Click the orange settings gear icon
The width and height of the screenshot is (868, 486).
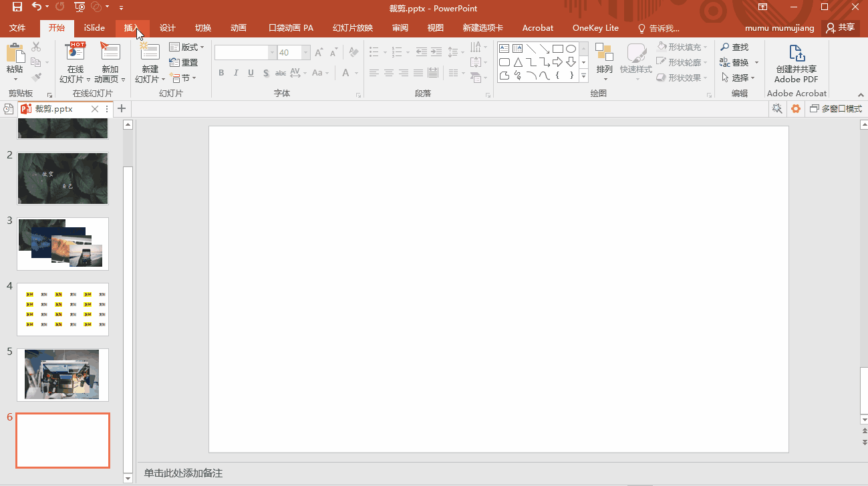click(x=795, y=109)
